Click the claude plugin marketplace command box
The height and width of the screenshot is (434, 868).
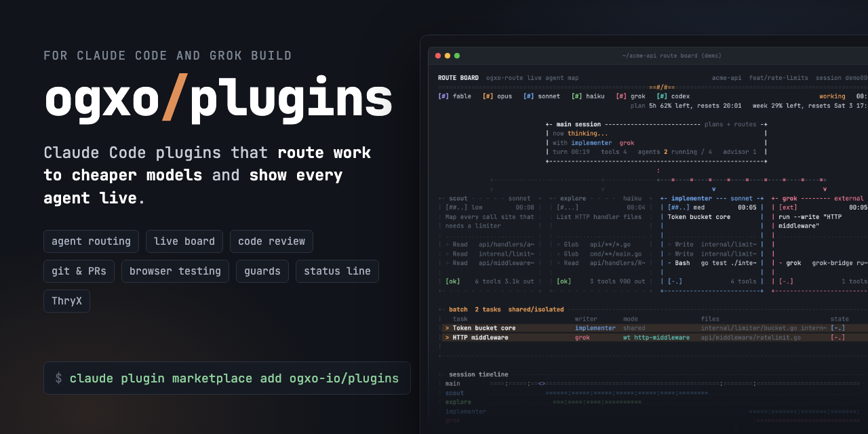pos(227,378)
